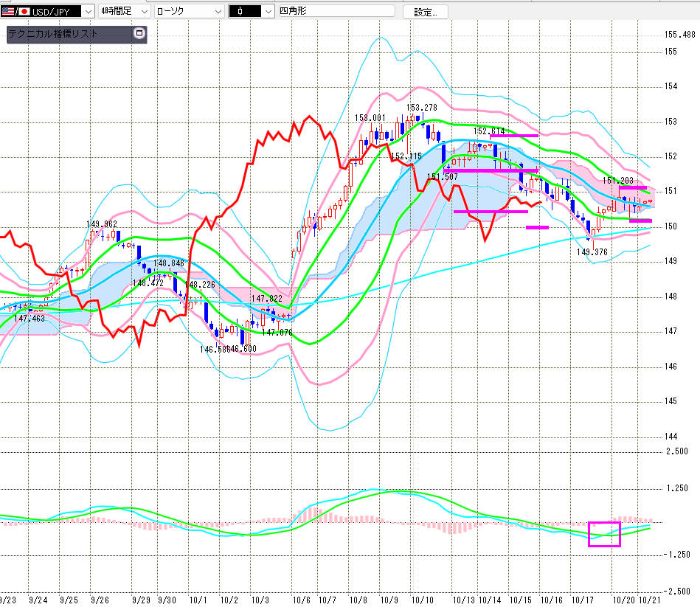
Task: Open the ローソク chart type dropdown
Action: pos(218,12)
